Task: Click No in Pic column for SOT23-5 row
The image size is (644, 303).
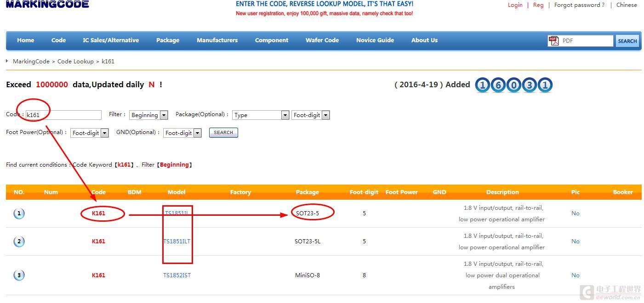Action: point(576,213)
